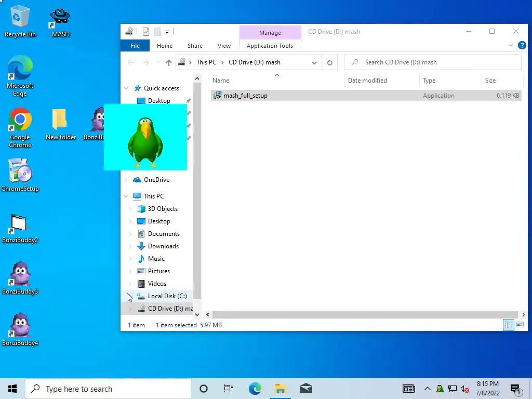Select This PC in navigation pane
The width and height of the screenshot is (532, 399).
pyautogui.click(x=154, y=196)
